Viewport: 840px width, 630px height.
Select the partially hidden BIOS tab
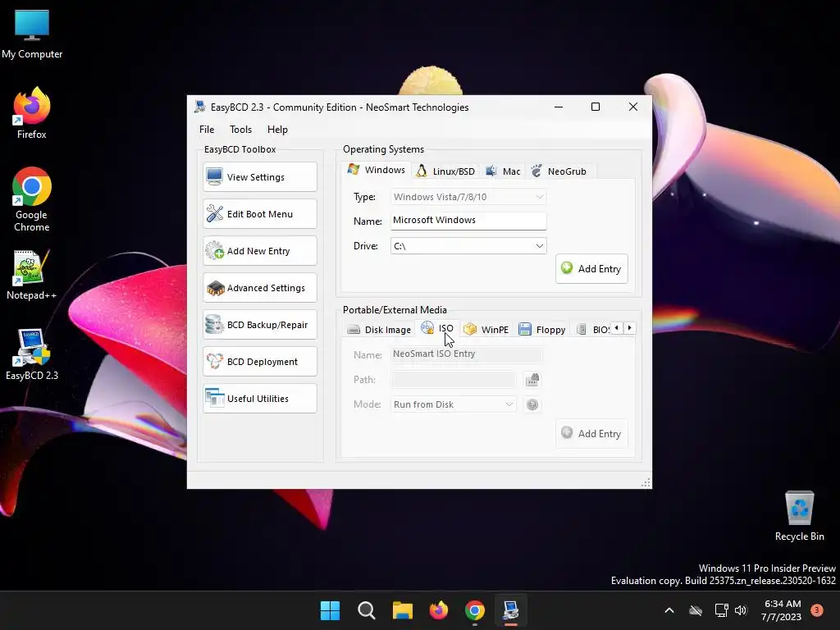[592, 330]
